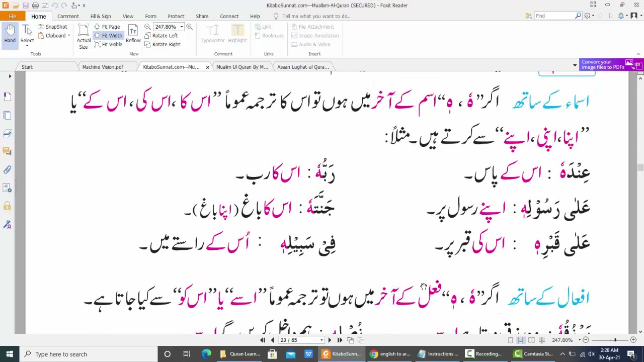Open the Fill & Sign tab
This screenshot has width=644, height=362.
pos(101,16)
